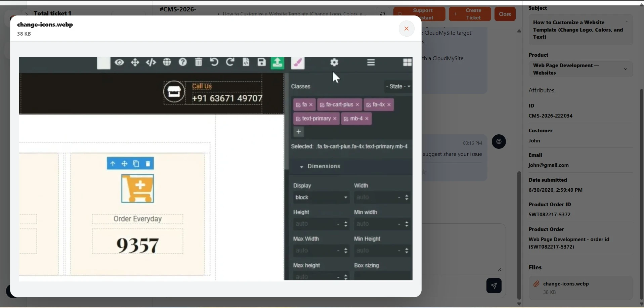
Task: Open the gear settings icon in editor
Action: click(x=334, y=62)
